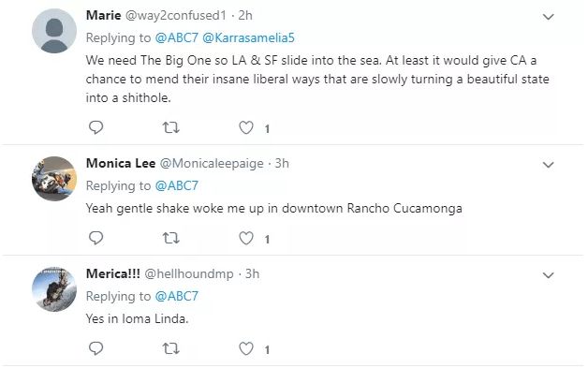Viewport: 588px width, 368px height.
Task: View Marie's default profile avatar
Action: click(x=54, y=31)
